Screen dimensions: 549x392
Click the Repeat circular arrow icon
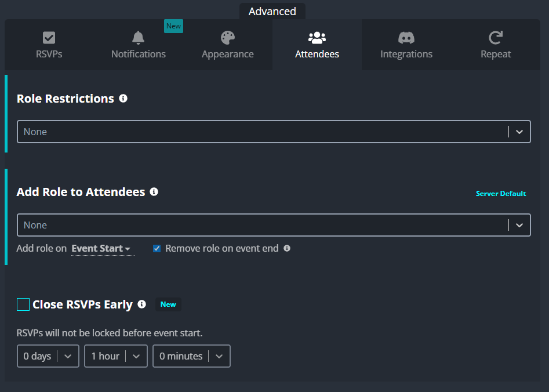(496, 38)
